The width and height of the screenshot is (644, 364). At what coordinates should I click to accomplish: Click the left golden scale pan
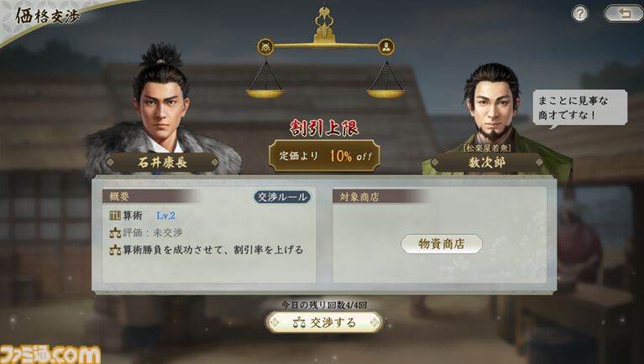265,93
